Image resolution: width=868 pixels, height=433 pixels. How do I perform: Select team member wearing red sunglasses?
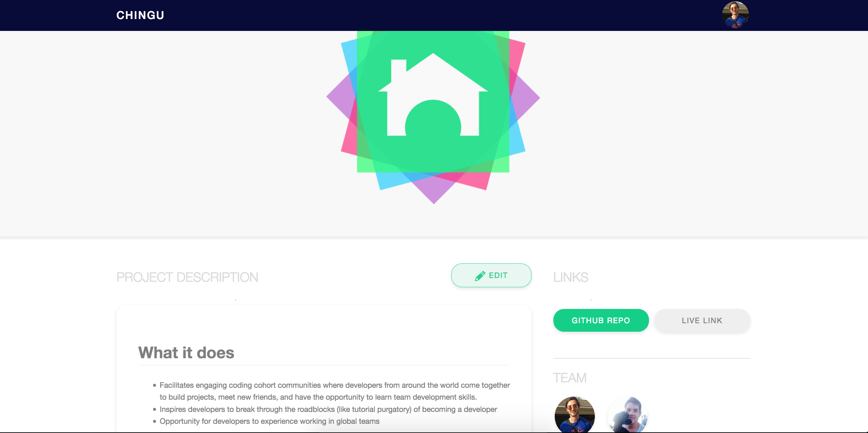(x=574, y=415)
